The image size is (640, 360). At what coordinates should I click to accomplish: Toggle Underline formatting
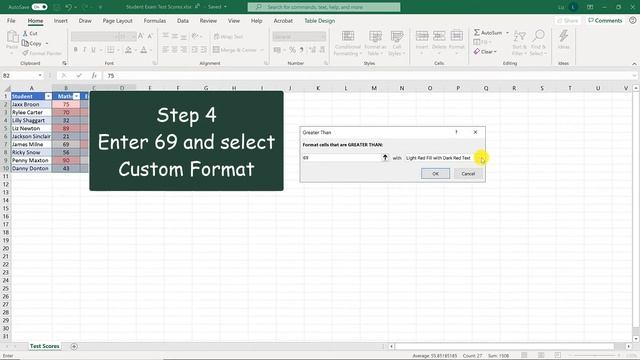(x=93, y=50)
